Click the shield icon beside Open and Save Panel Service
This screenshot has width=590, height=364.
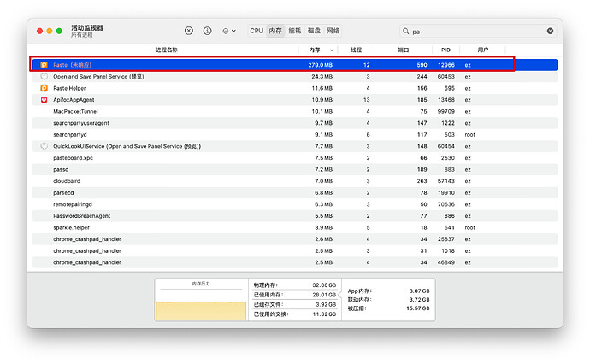pyautogui.click(x=44, y=77)
